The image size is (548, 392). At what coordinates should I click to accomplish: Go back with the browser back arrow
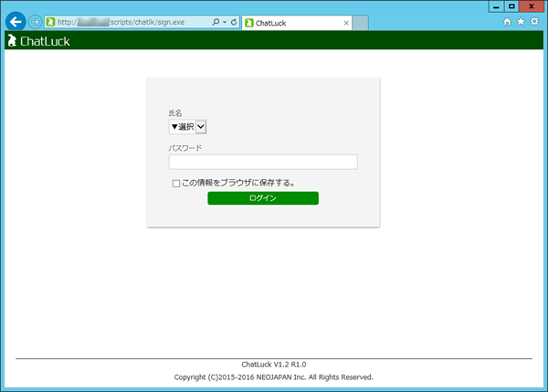[16, 22]
